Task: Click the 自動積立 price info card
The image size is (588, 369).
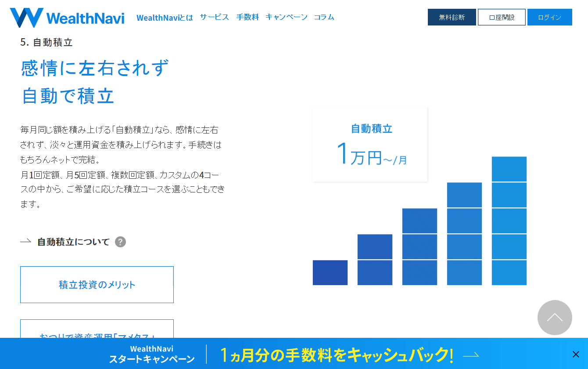Action: (369, 144)
